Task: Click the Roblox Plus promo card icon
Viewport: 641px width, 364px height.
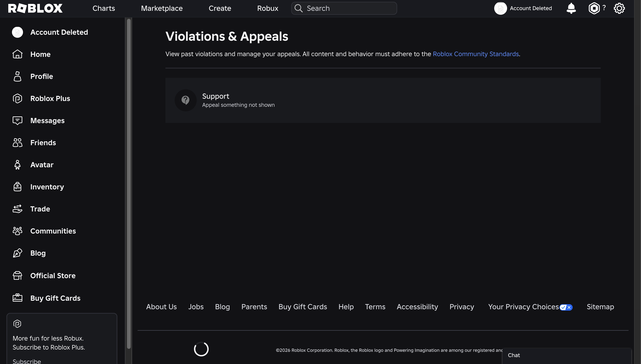Action: (x=17, y=324)
